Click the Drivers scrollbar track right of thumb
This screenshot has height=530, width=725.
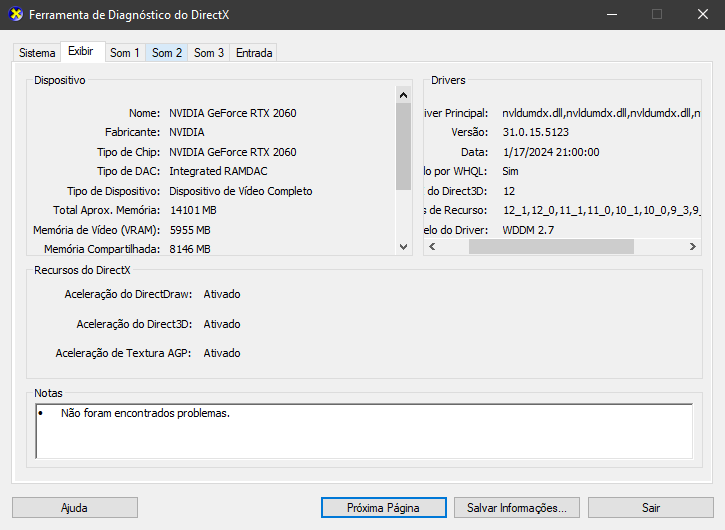point(665,246)
